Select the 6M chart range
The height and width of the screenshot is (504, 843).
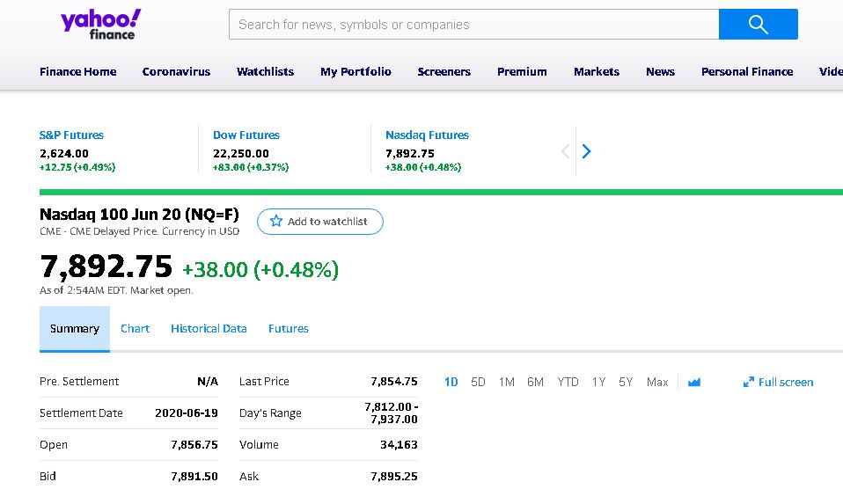(536, 382)
